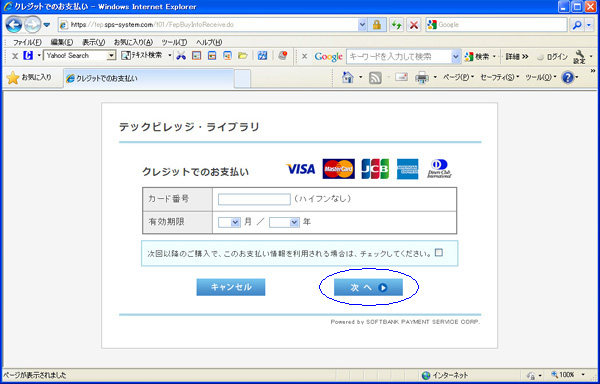This screenshot has width=600, height=384.
Task: Click the カード番号 input field
Action: coord(254,199)
